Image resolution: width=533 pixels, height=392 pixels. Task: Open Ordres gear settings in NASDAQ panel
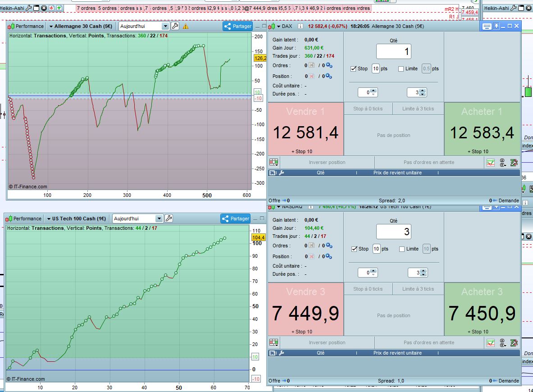coord(329,246)
